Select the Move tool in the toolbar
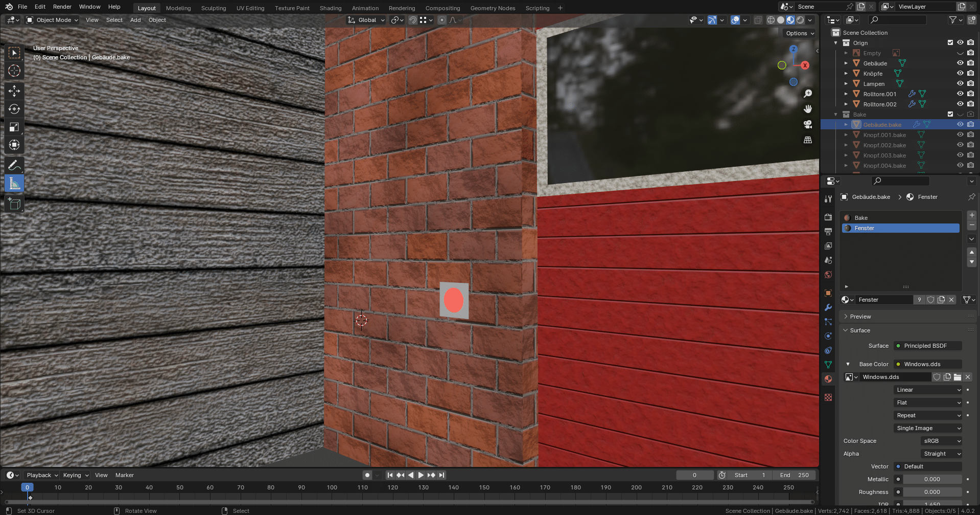This screenshot has height=515, width=980. pos(14,91)
